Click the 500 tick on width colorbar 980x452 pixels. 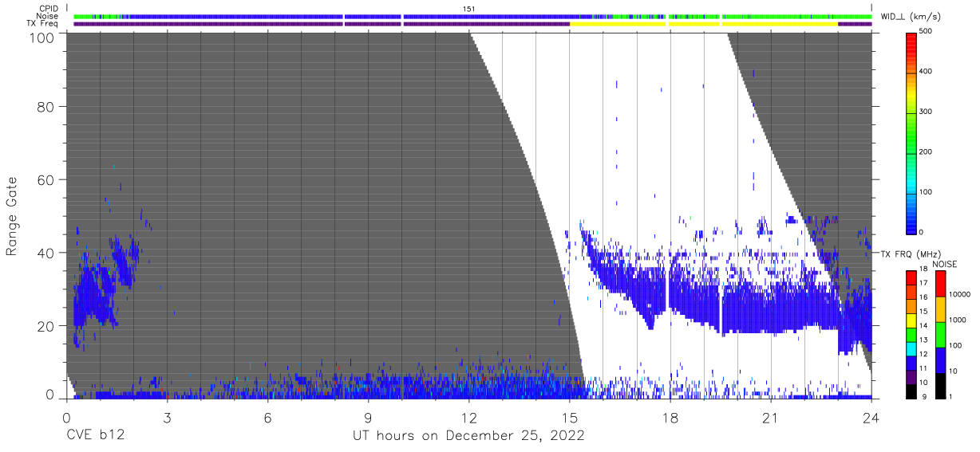click(926, 31)
